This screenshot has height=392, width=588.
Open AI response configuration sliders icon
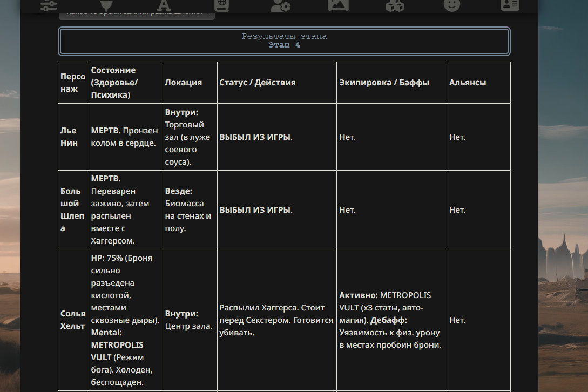pyautogui.click(x=49, y=5)
